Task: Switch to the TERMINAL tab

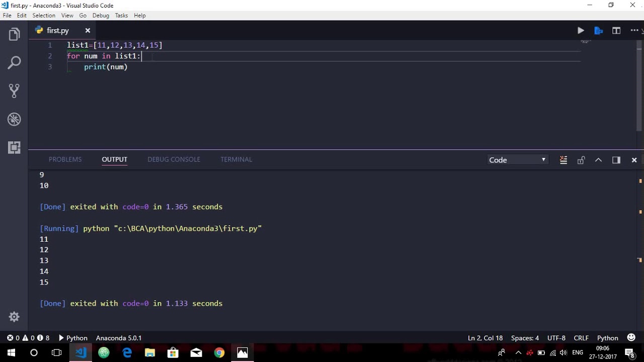Action: 236,159
